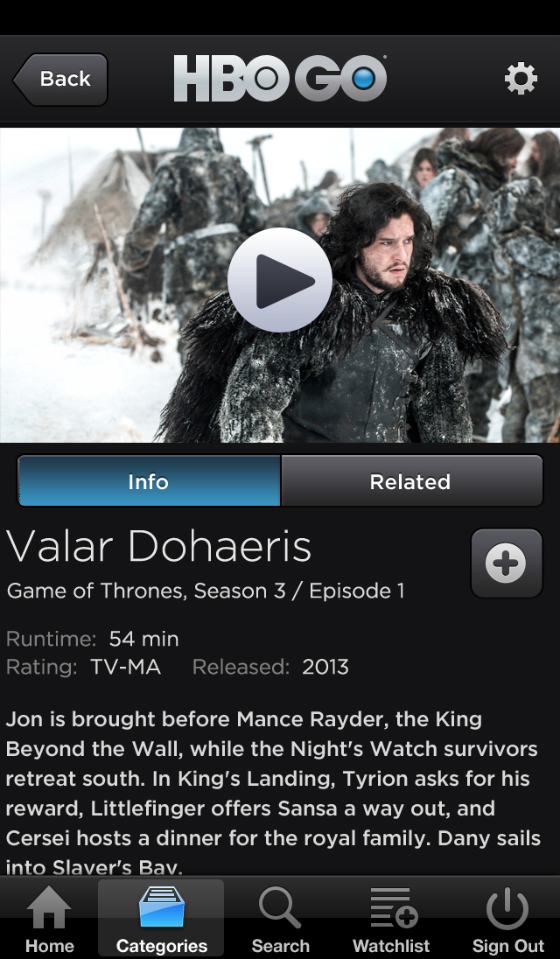
Task: Click the TV-MA rating text
Action: (x=126, y=667)
